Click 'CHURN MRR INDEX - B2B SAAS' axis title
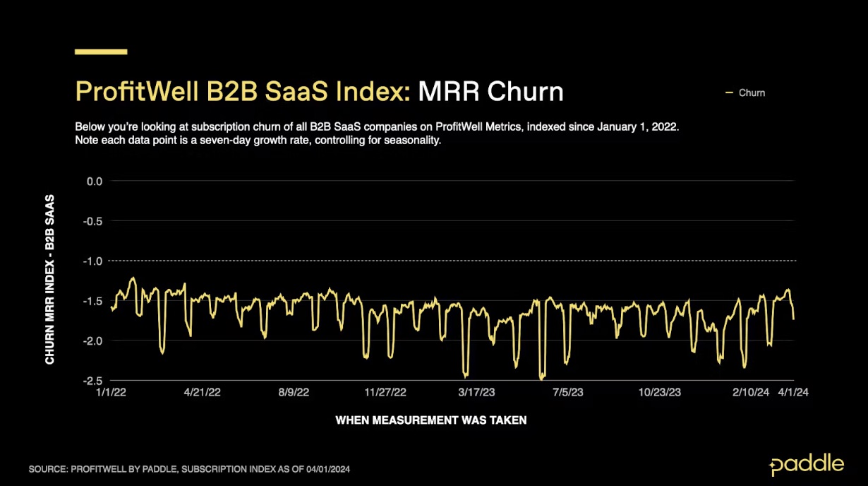The width and height of the screenshot is (868, 486). [x=50, y=280]
